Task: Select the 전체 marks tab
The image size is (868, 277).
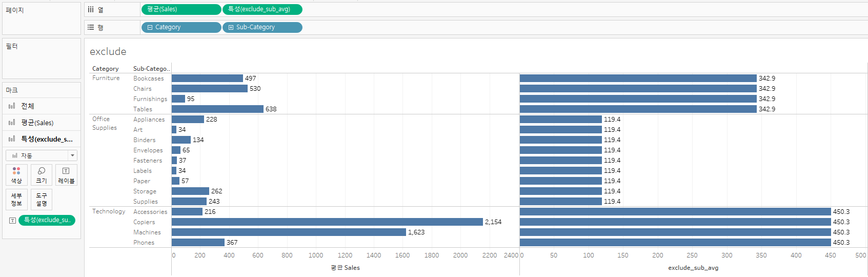Action: (42, 106)
